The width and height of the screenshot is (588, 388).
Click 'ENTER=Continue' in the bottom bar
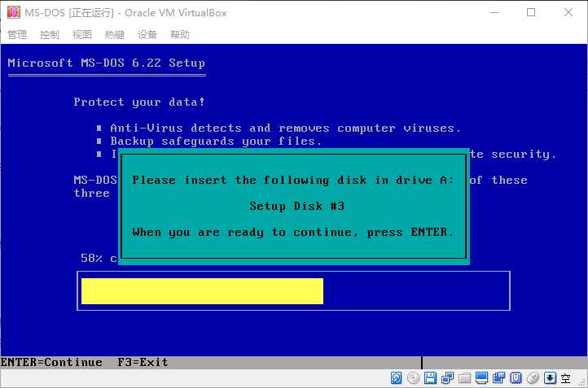point(51,362)
